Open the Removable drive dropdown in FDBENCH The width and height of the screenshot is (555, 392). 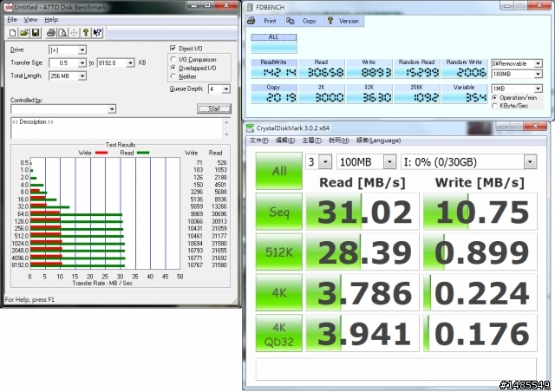pyautogui.click(x=538, y=63)
